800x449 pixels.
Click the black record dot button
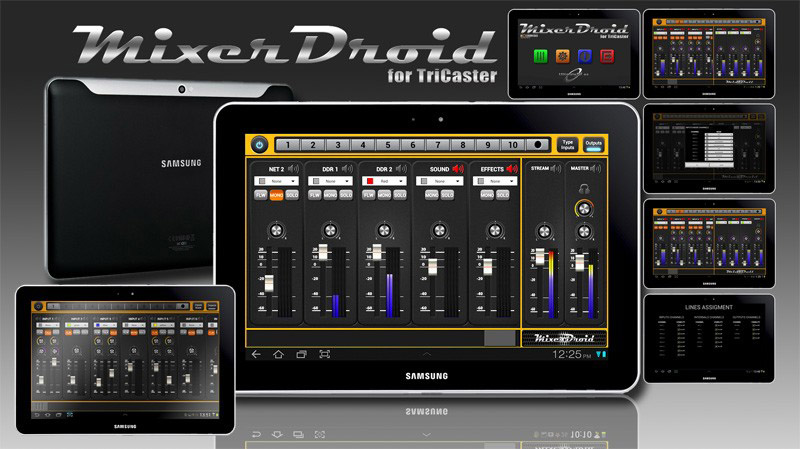pos(537,145)
